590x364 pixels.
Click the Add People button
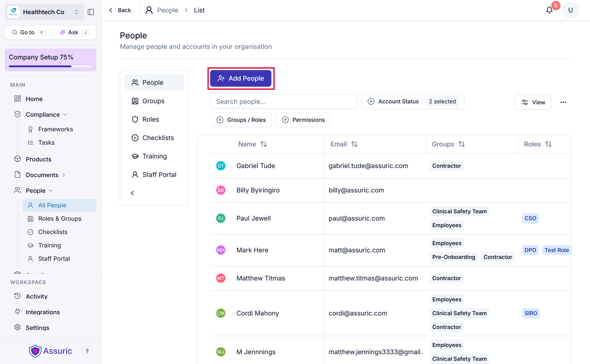[241, 78]
